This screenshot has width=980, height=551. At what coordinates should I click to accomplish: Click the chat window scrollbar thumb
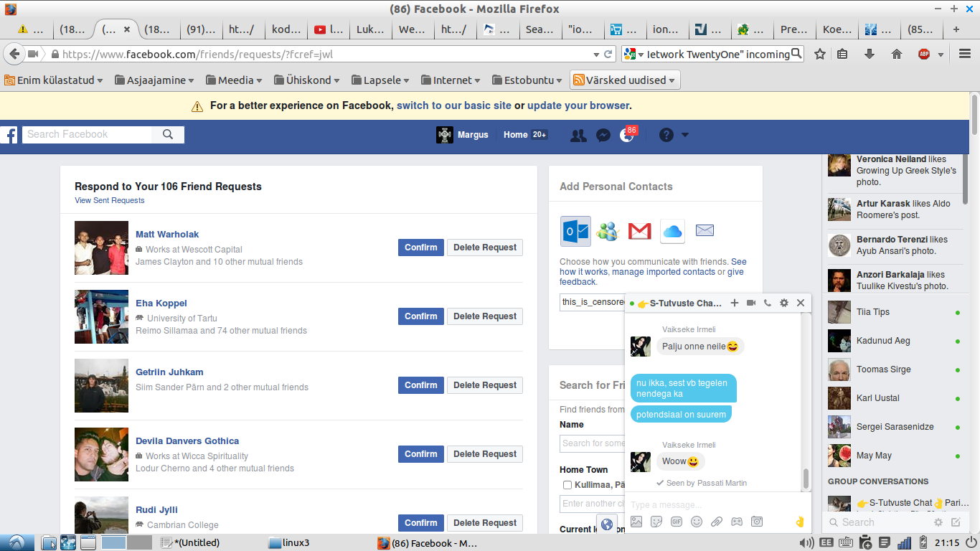click(806, 478)
